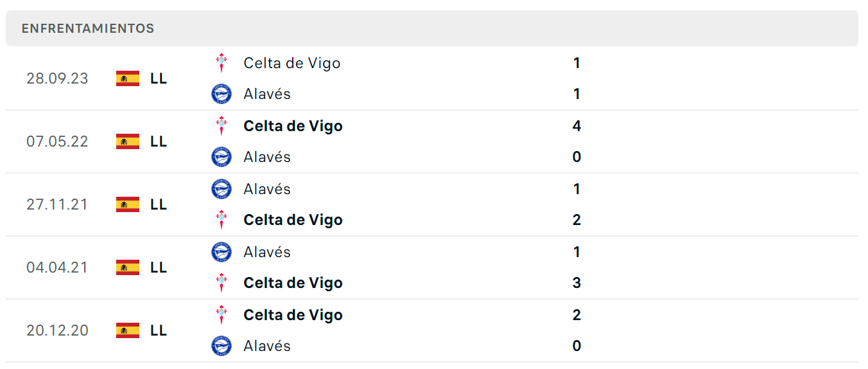This screenshot has height=369, width=868.
Task: Click Alavés crest in 20.12.20 match
Action: [221, 346]
